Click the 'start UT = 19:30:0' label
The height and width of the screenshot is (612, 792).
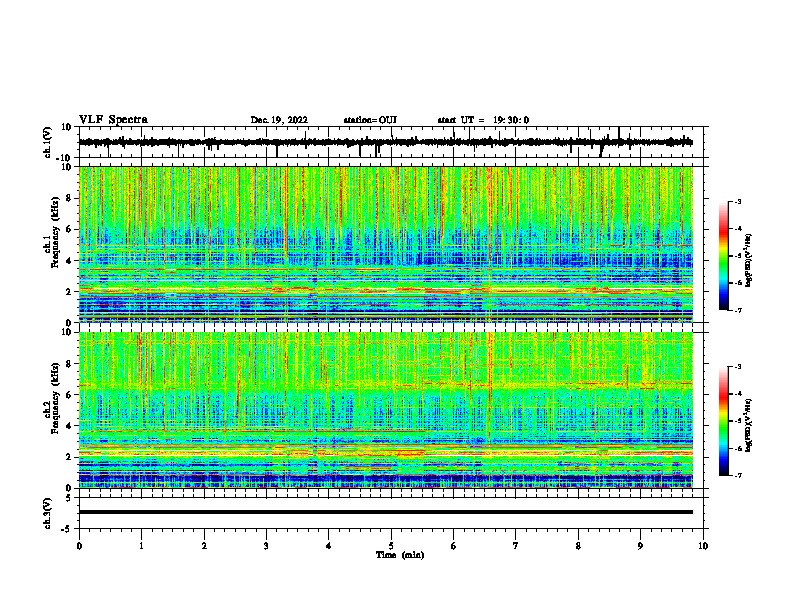click(483, 120)
